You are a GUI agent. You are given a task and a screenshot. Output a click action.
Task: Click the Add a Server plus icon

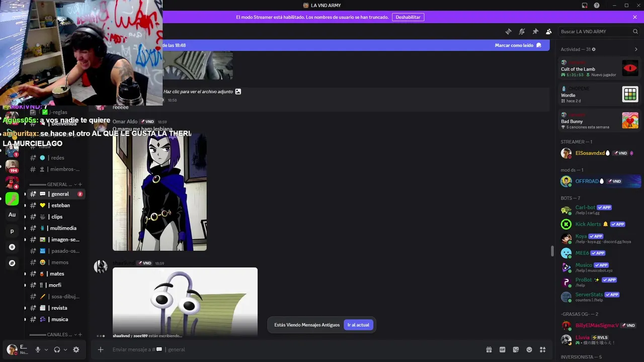point(12,247)
